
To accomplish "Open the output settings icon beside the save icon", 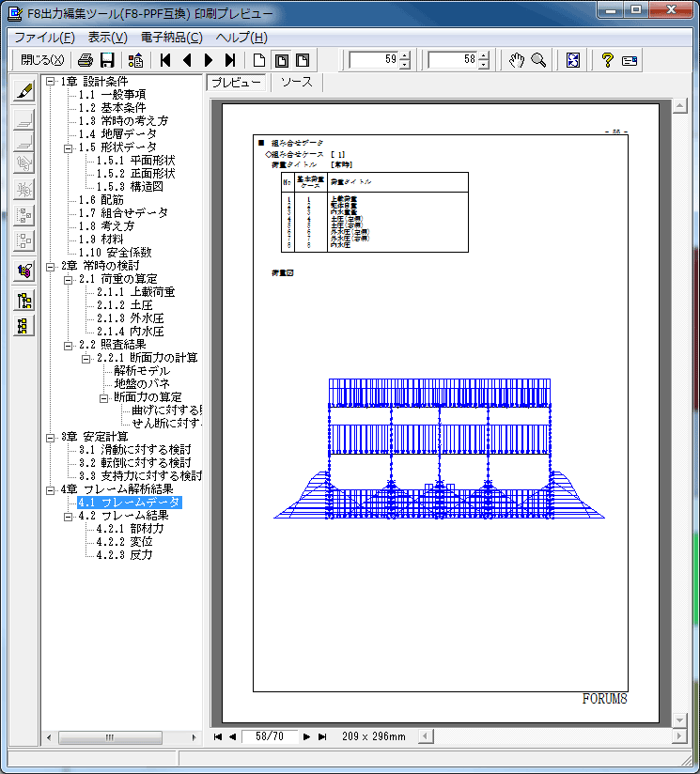I will [135, 60].
